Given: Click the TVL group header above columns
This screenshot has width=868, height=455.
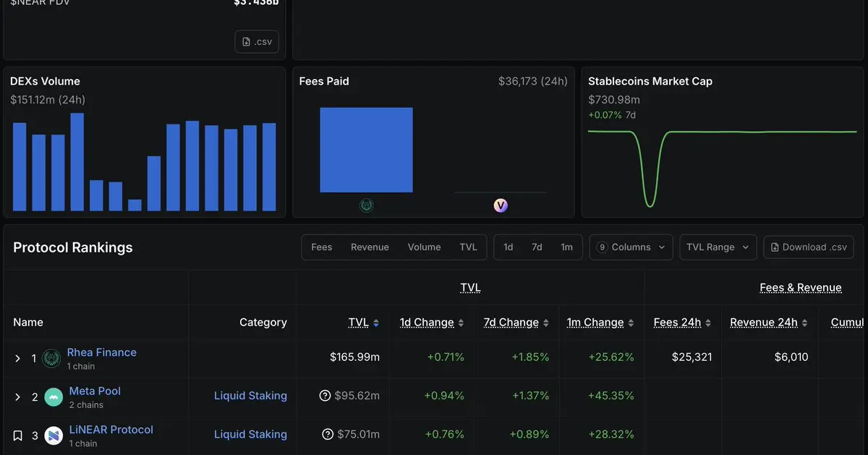Looking at the screenshot, I should pyautogui.click(x=470, y=287).
